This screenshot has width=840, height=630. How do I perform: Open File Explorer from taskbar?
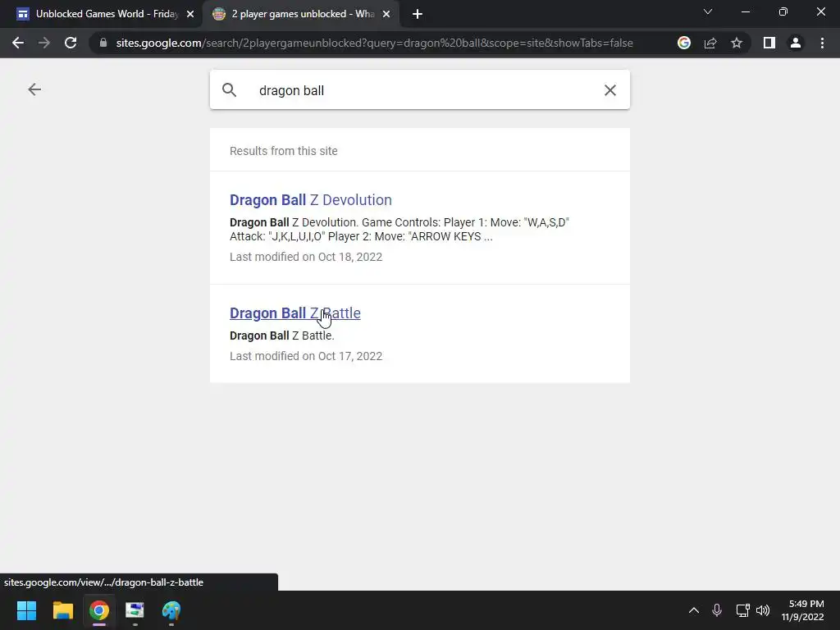pos(62,610)
